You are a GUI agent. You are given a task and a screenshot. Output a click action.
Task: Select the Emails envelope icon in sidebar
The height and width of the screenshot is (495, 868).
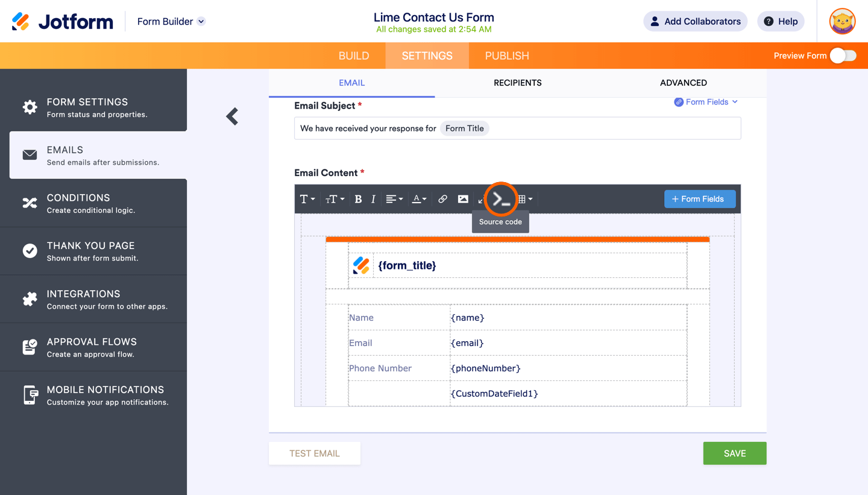(x=30, y=155)
